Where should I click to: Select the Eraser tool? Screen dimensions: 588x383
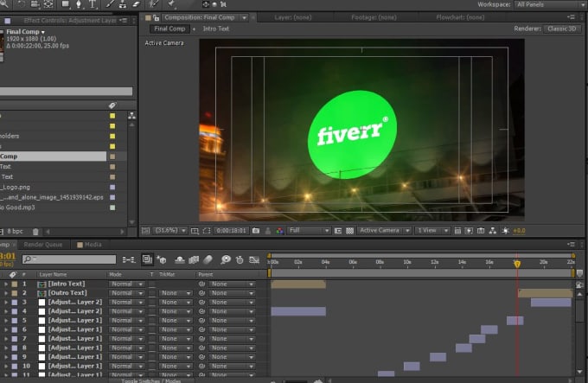[x=136, y=4]
